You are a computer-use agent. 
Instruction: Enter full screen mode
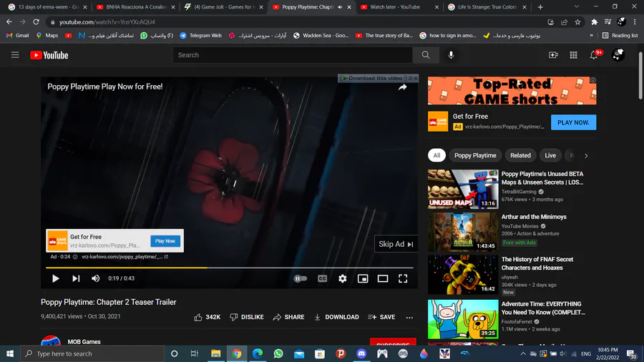point(403,279)
